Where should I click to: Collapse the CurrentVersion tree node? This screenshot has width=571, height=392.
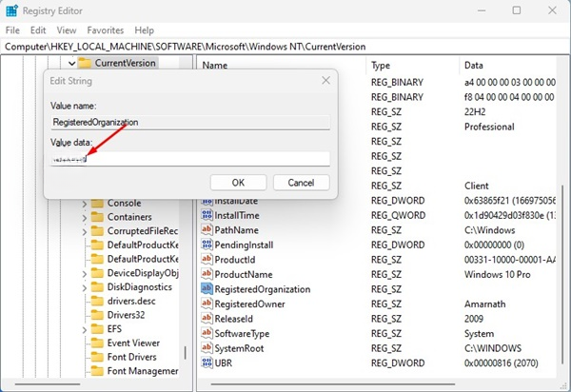click(x=71, y=64)
